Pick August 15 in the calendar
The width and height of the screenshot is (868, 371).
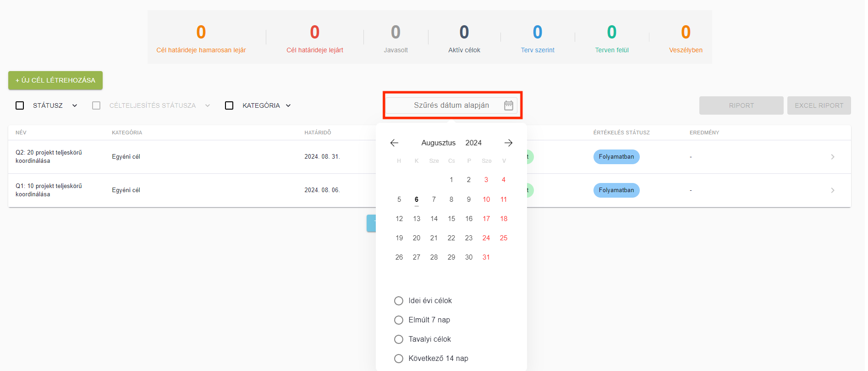451,219
